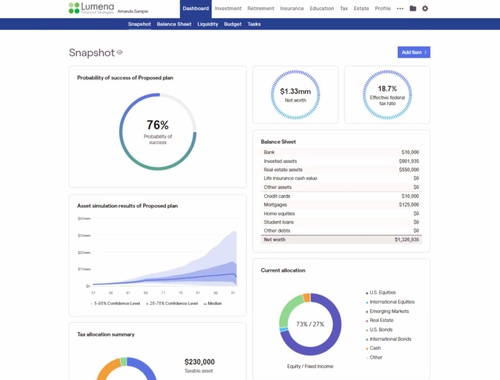Click the asset simulation area chart
This screenshot has height=380, width=500.
pos(165,258)
